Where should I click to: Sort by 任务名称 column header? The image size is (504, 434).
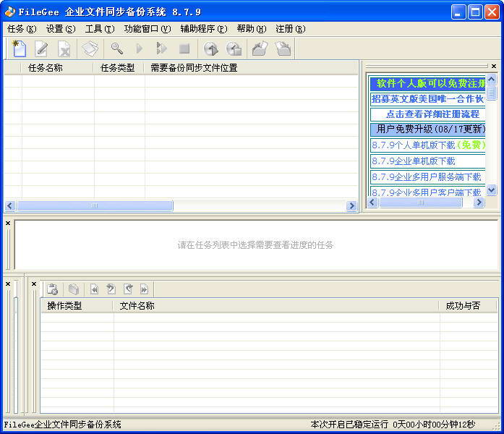57,68
